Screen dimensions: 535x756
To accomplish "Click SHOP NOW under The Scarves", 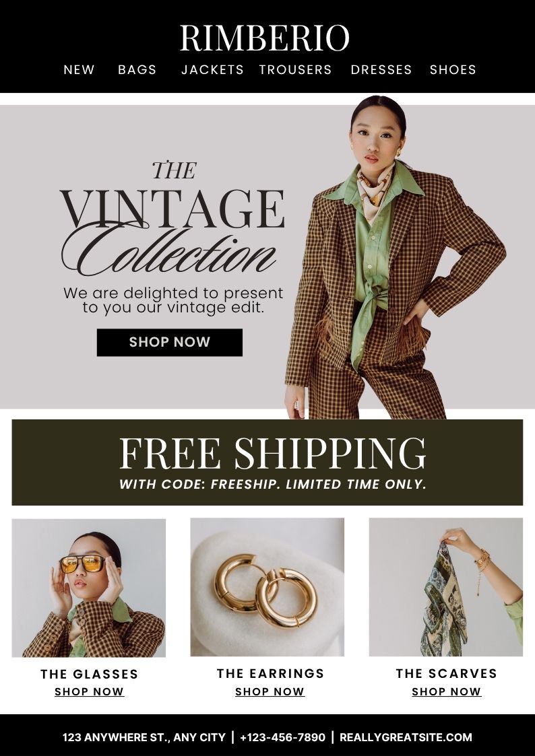I will click(446, 692).
